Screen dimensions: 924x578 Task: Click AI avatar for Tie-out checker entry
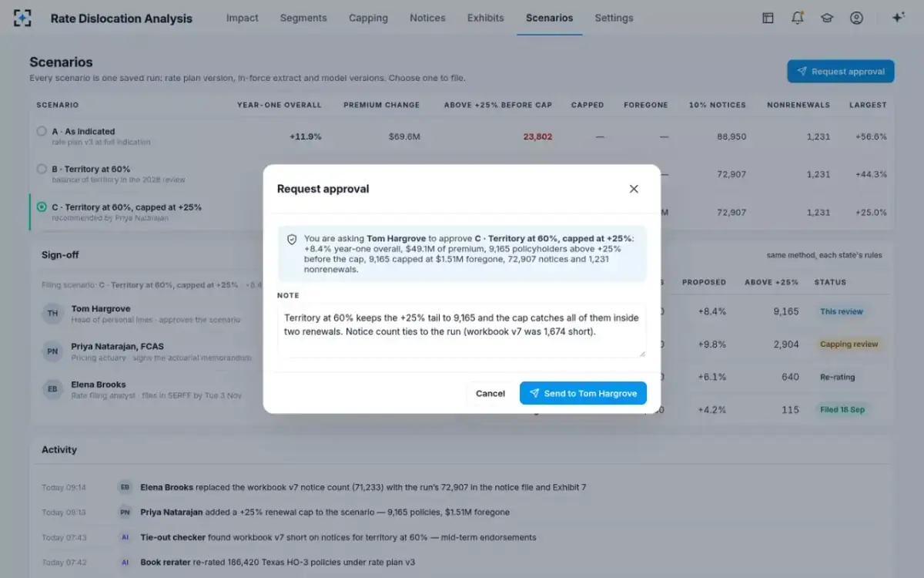tap(125, 537)
